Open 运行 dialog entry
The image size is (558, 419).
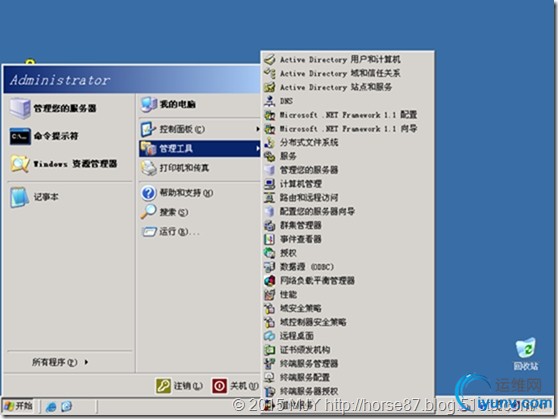[x=199, y=232]
